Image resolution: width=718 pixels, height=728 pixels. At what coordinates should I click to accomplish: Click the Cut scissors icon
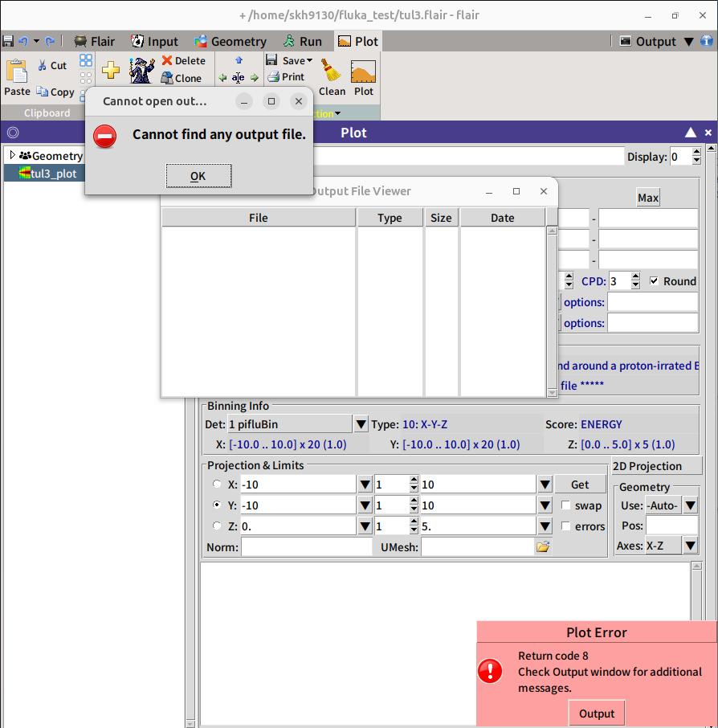click(43, 66)
